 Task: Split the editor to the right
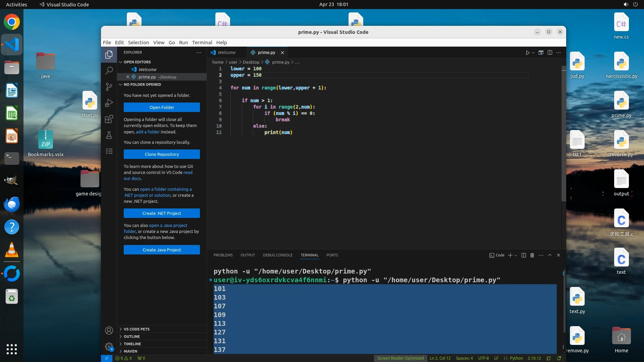[x=550, y=53]
